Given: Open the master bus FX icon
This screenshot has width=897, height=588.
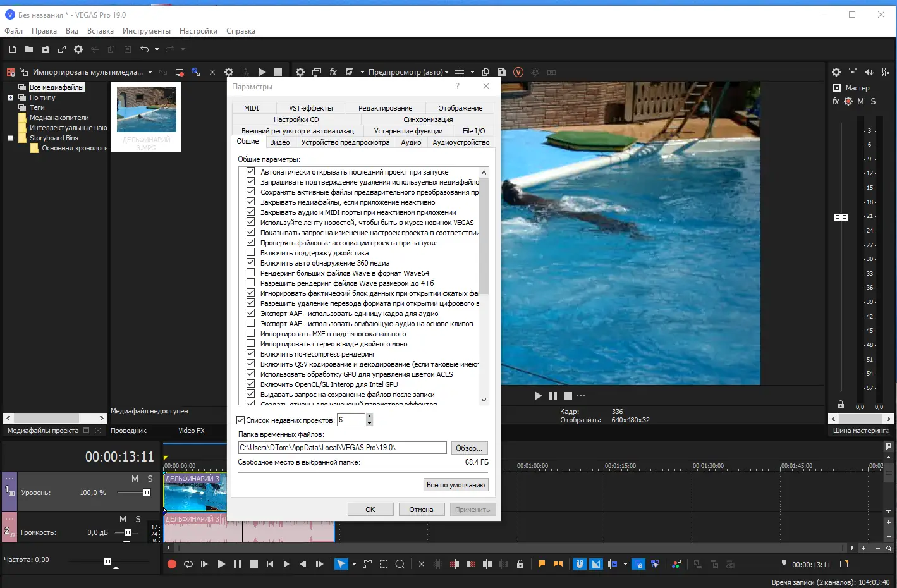Looking at the screenshot, I should [836, 101].
